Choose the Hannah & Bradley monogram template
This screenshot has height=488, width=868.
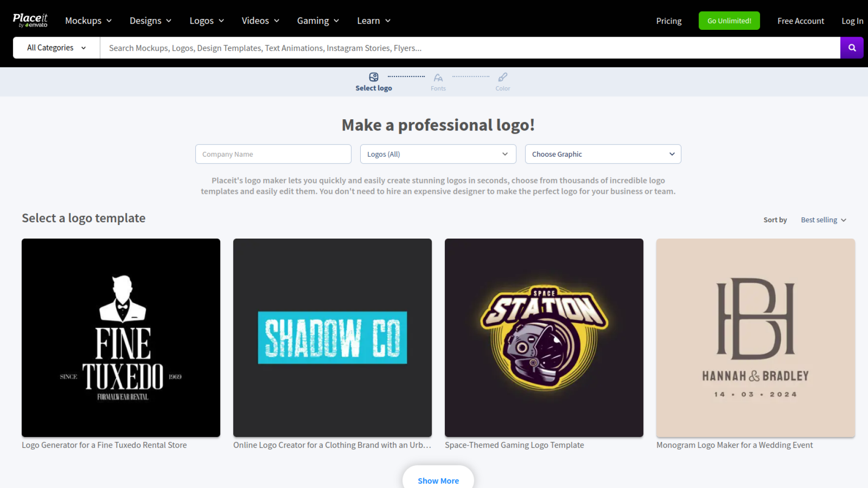(x=755, y=338)
